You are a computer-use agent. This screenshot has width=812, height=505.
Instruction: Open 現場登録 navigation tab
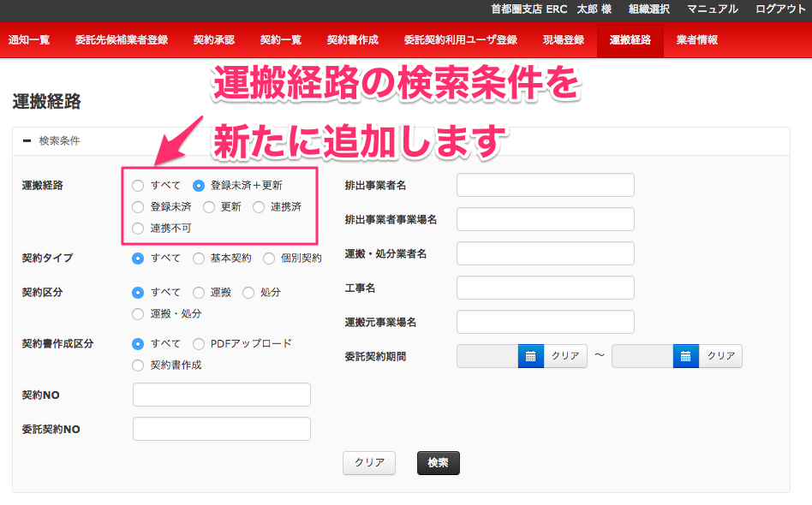point(564,40)
